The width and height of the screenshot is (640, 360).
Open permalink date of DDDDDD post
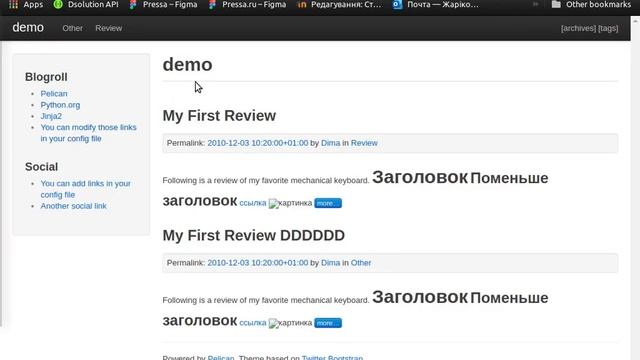click(x=258, y=263)
